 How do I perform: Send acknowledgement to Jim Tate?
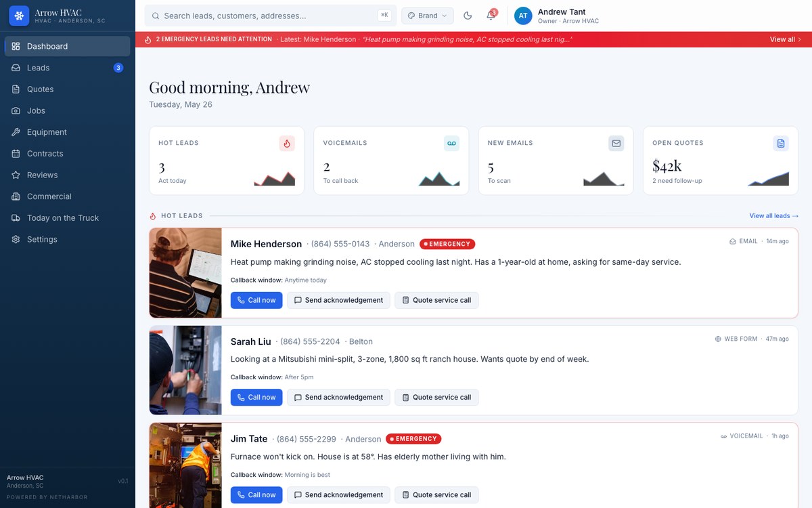pos(338,495)
